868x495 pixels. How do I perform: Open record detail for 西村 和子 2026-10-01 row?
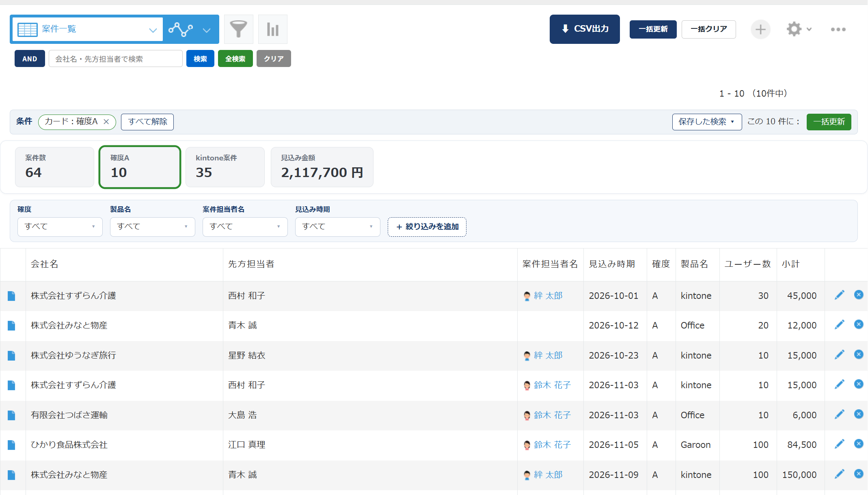pyautogui.click(x=11, y=296)
